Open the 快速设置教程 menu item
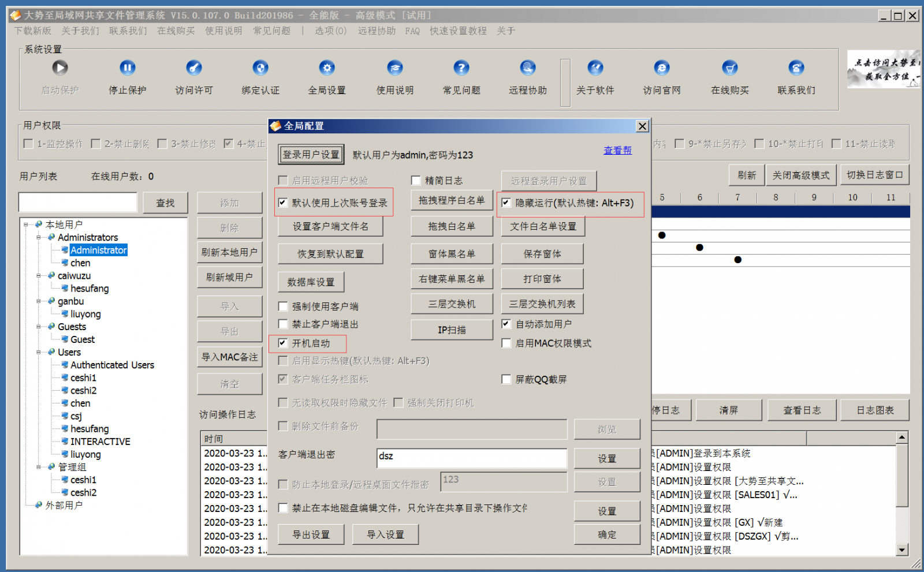 pyautogui.click(x=458, y=31)
